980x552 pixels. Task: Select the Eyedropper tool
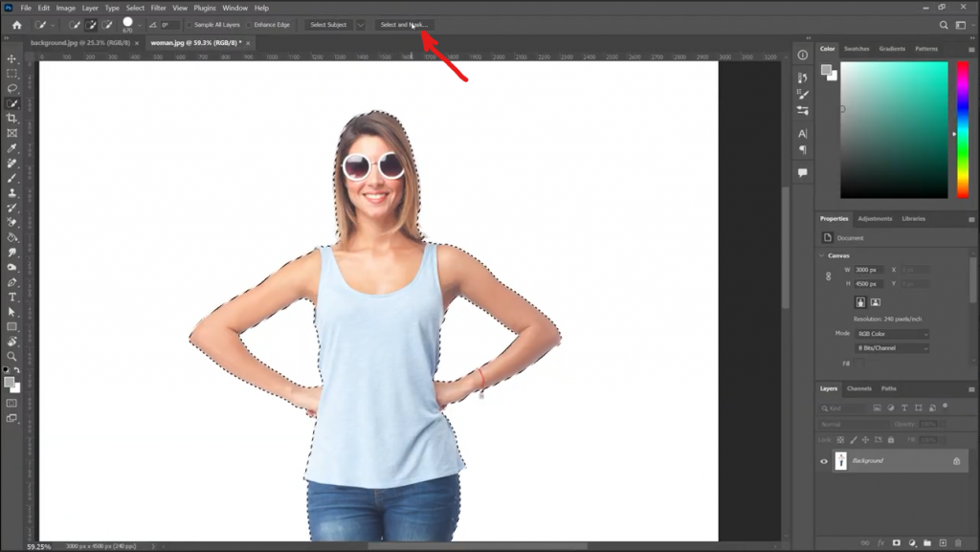coord(11,148)
